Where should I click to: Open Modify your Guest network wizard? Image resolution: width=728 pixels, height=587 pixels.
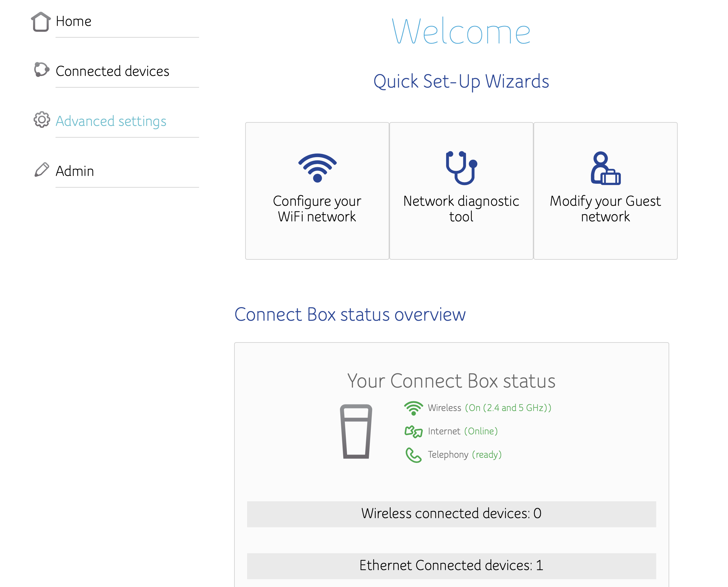pos(605,209)
